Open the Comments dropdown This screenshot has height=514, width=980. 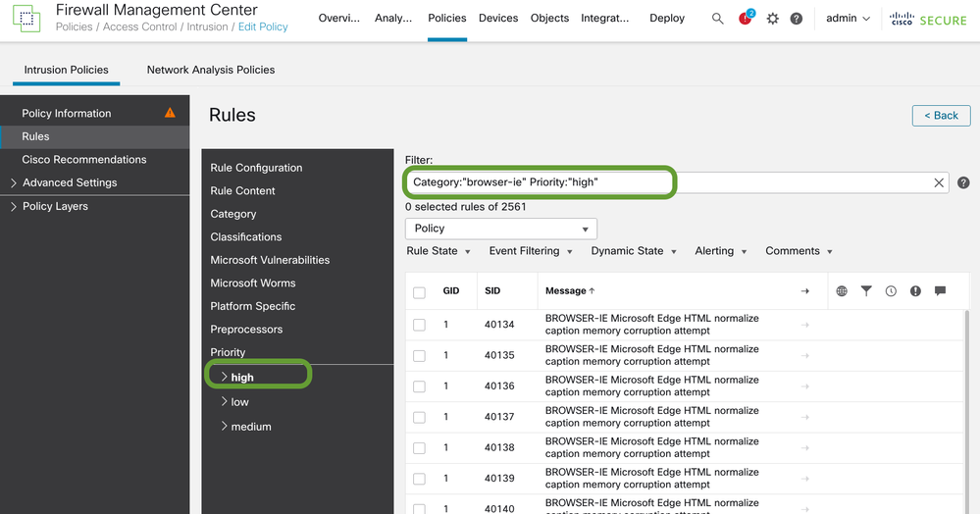click(799, 251)
